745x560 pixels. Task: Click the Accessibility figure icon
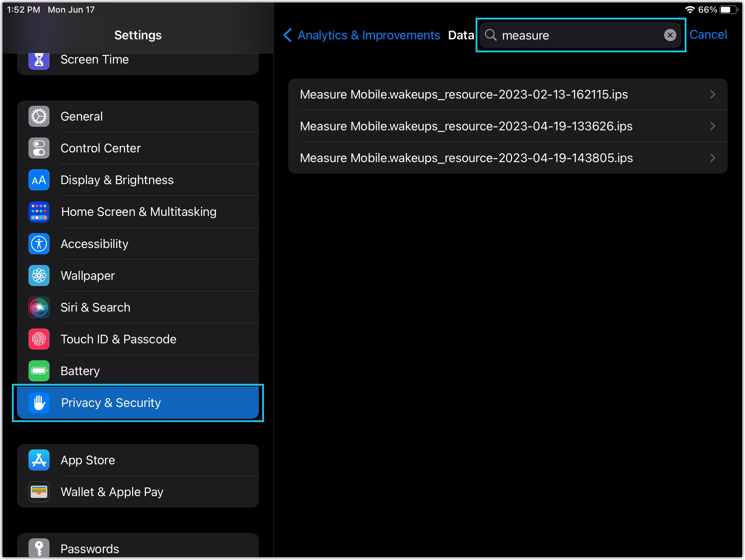pos(39,244)
